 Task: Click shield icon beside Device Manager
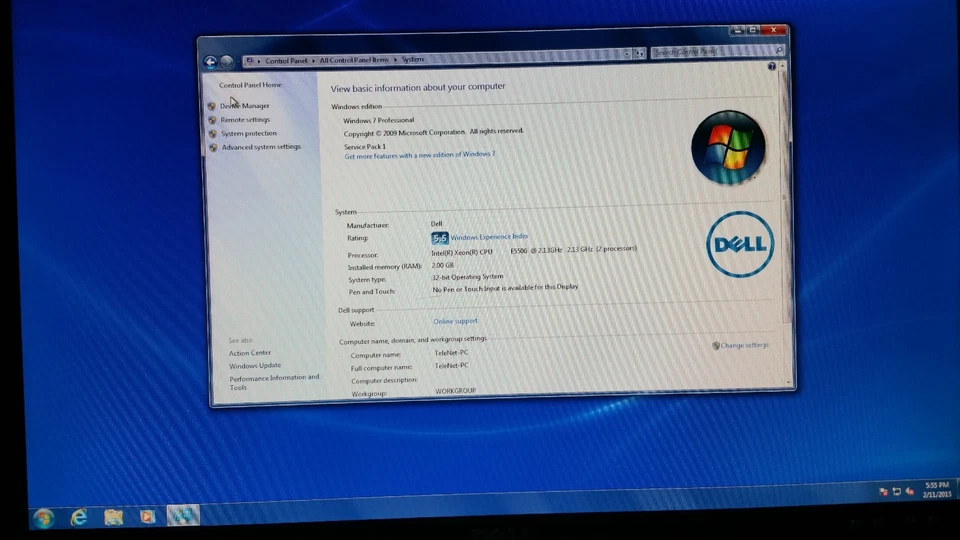point(212,106)
